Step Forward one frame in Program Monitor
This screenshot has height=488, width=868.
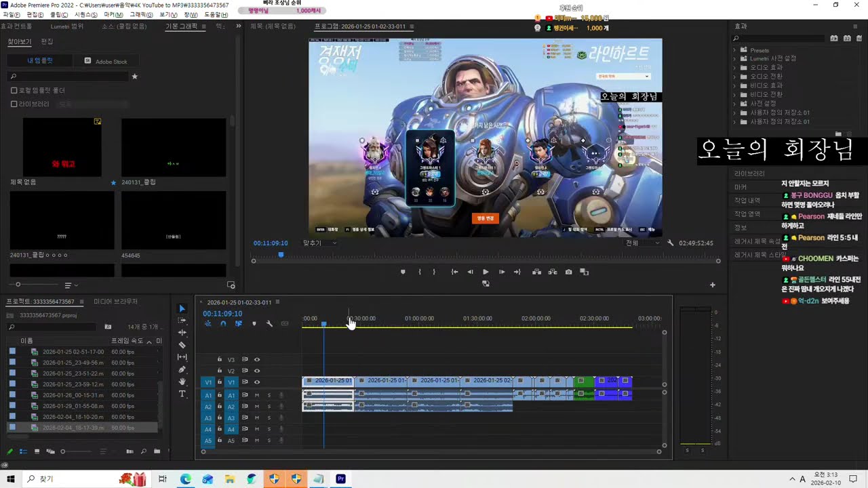click(502, 272)
